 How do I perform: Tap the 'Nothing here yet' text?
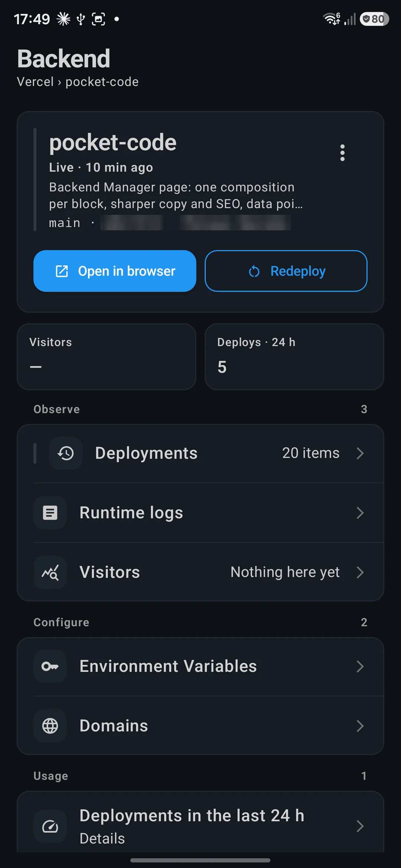[x=285, y=572]
